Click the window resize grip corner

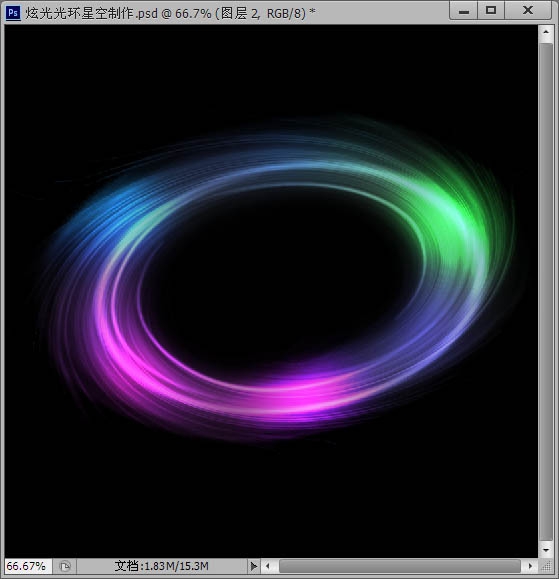click(x=546, y=566)
